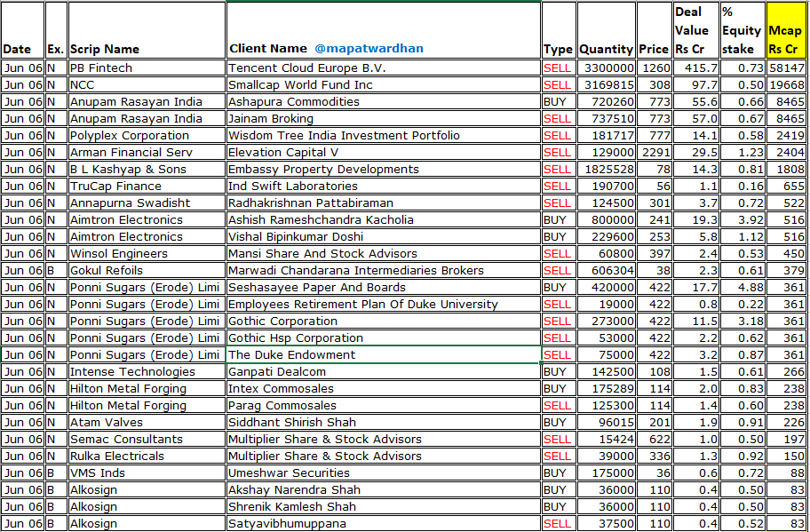
Task: Click the fill handle below Duke Endowment cell
Action: click(541, 363)
